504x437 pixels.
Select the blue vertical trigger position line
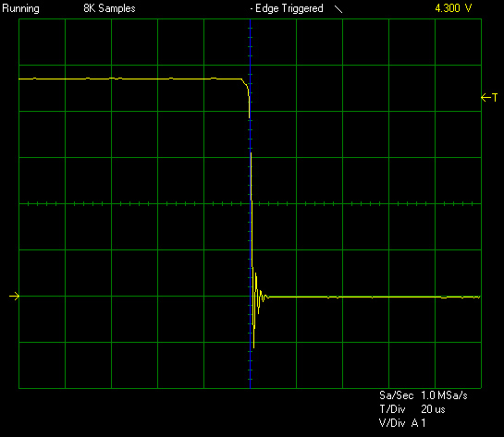[x=250, y=203]
